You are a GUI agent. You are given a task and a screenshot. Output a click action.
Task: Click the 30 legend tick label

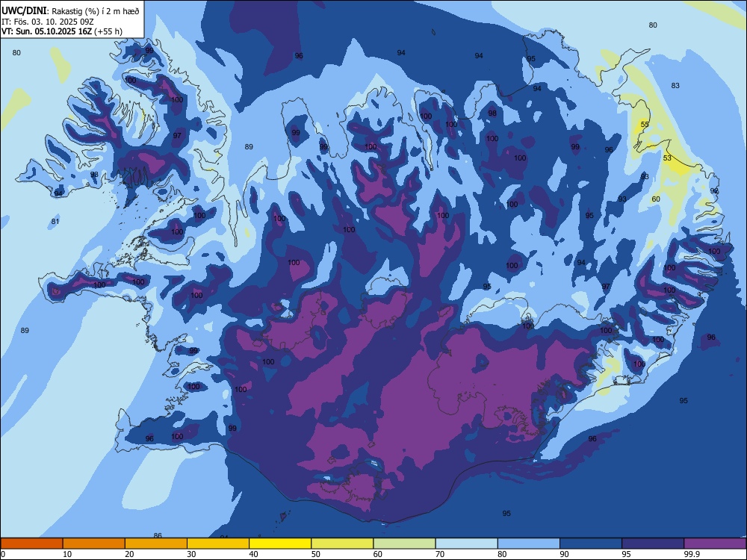click(191, 554)
